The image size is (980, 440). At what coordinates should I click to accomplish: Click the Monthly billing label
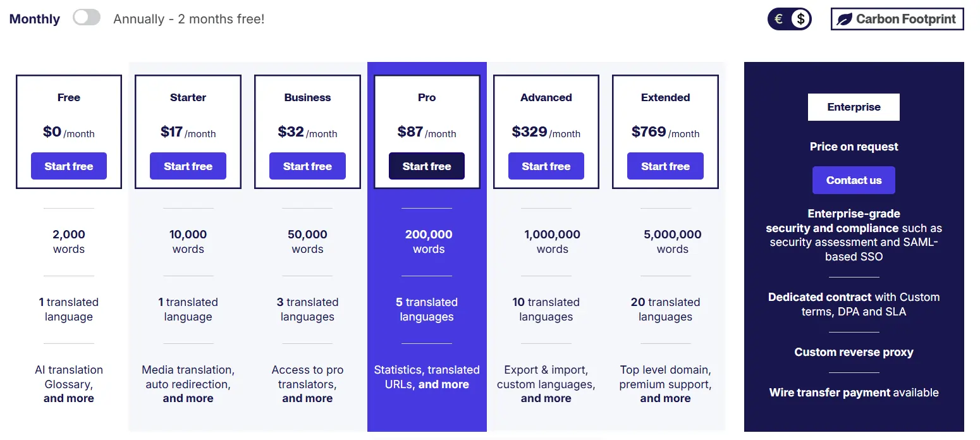click(35, 19)
